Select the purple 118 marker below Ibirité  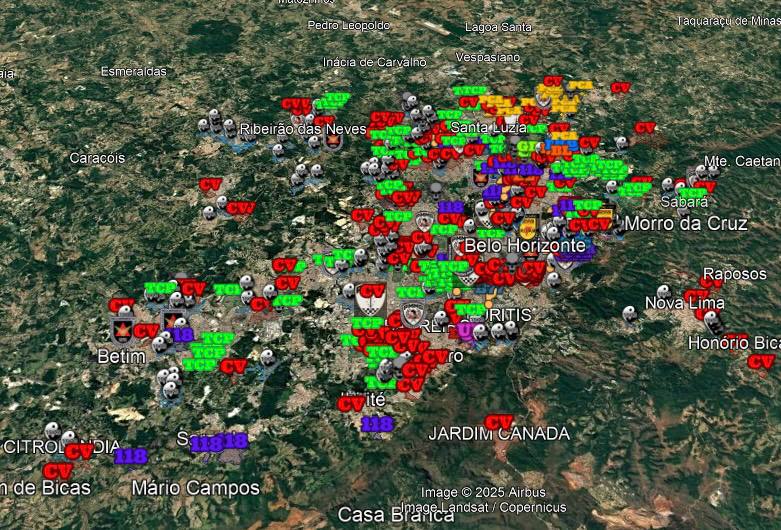pos(377,424)
